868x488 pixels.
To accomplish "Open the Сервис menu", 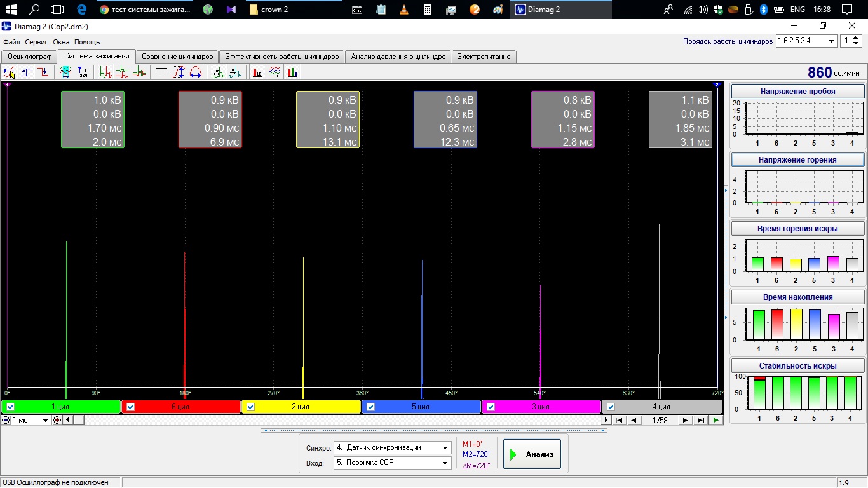I will click(x=37, y=42).
